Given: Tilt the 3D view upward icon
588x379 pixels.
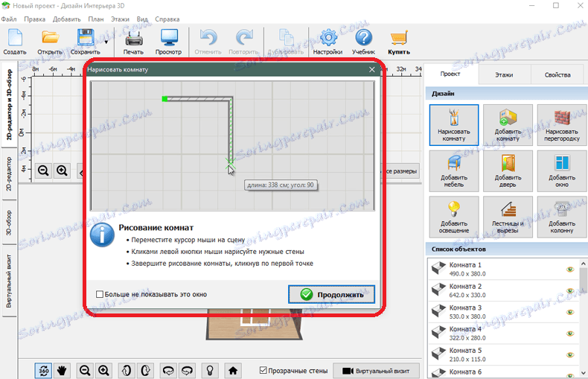Looking at the screenshot, I should (x=127, y=371).
